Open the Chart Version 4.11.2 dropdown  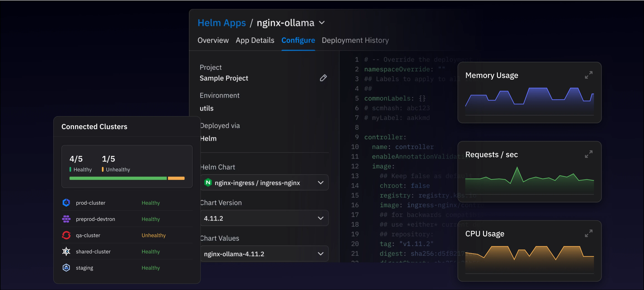(320, 218)
